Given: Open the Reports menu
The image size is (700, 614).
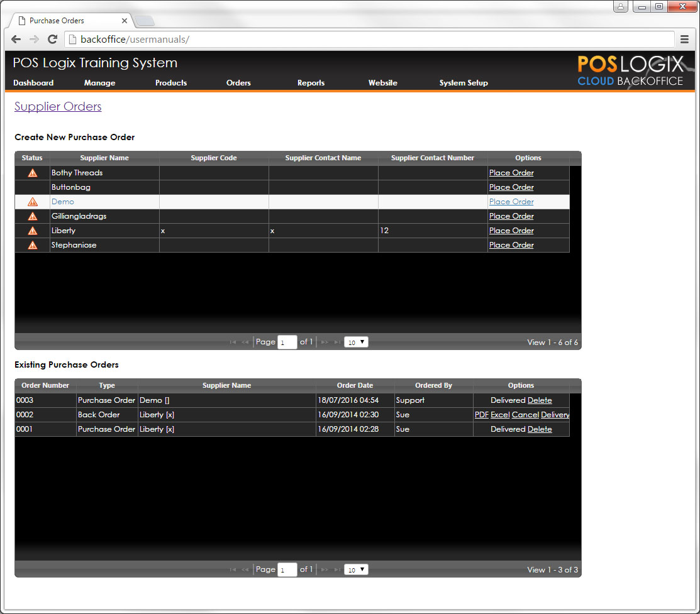Looking at the screenshot, I should [311, 83].
